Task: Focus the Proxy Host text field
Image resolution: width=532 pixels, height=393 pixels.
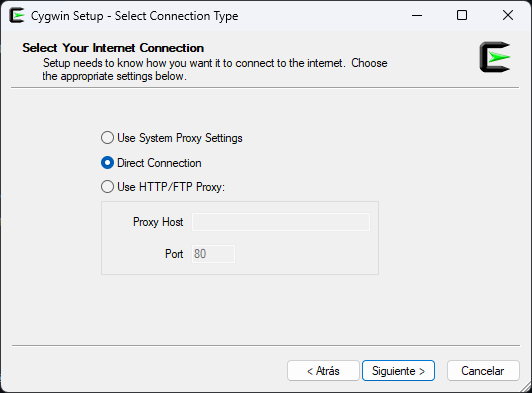Action: click(281, 222)
